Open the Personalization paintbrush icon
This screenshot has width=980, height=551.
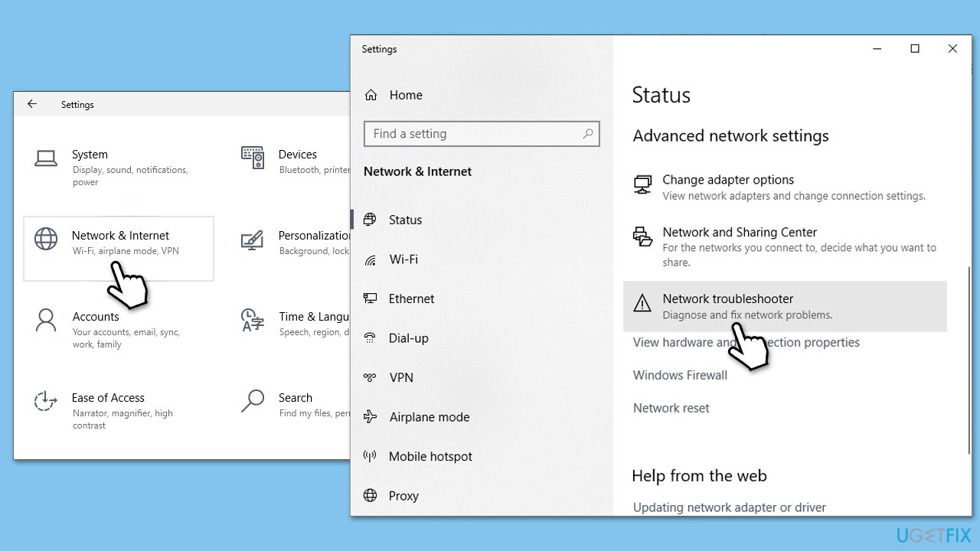point(253,240)
